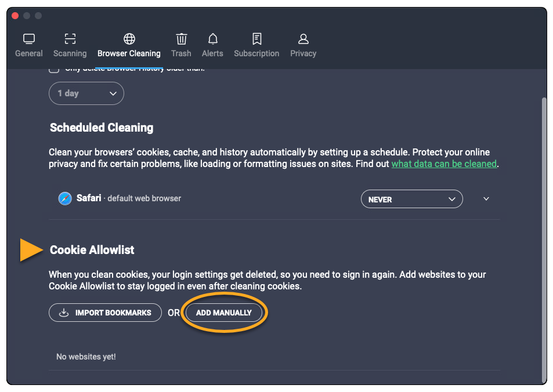Click the vertical scrollbar on the right
Viewport: 553px width, 392px height.
pos(544,232)
